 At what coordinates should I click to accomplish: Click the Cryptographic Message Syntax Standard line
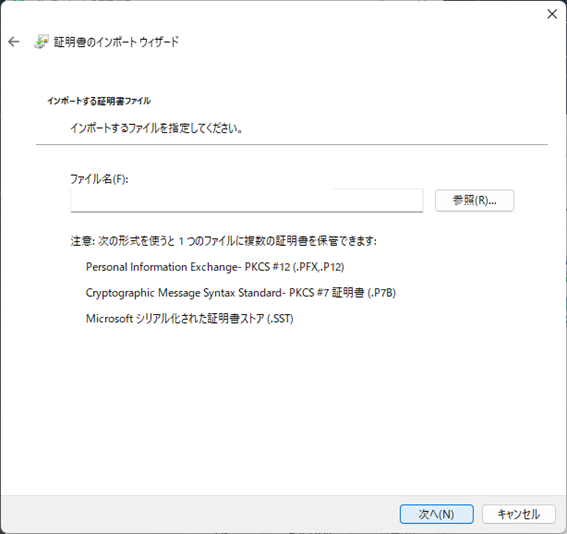pos(241,292)
